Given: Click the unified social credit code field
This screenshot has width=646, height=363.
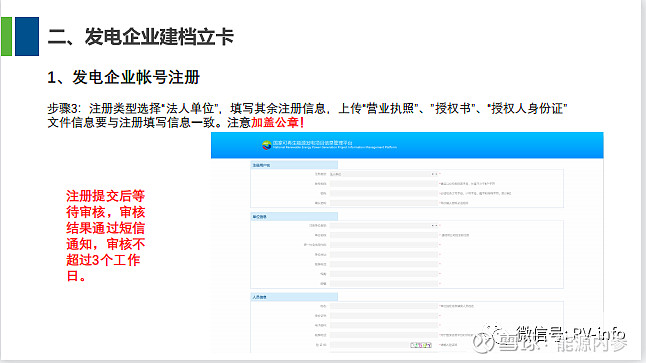Looking at the screenshot, I should coord(384,245).
